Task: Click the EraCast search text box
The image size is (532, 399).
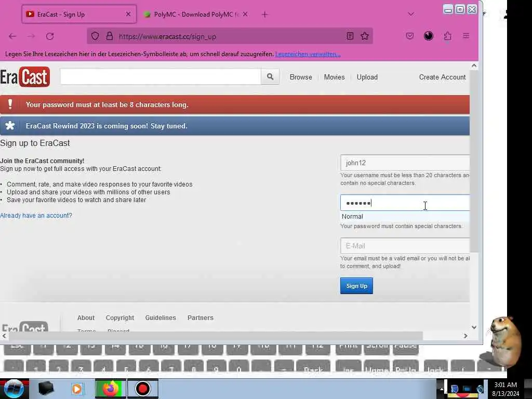Action: [x=161, y=77]
